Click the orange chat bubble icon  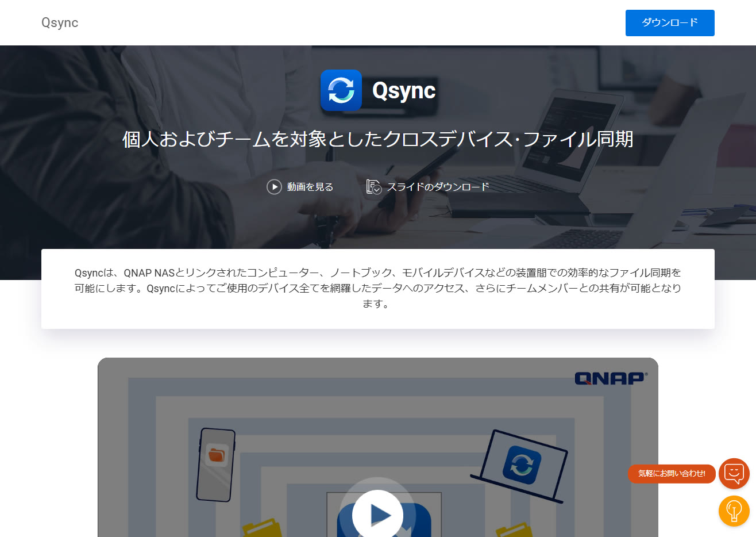click(734, 474)
